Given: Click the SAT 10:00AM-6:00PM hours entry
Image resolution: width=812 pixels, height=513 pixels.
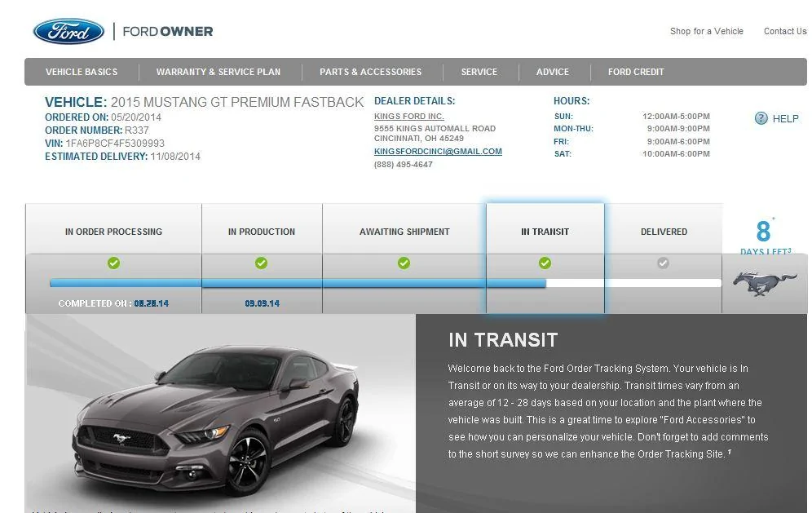Looking at the screenshot, I should tap(632, 154).
